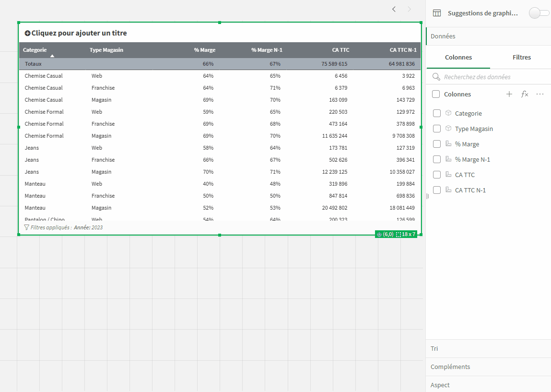Click the Categorie field name in panel

[x=468, y=113]
